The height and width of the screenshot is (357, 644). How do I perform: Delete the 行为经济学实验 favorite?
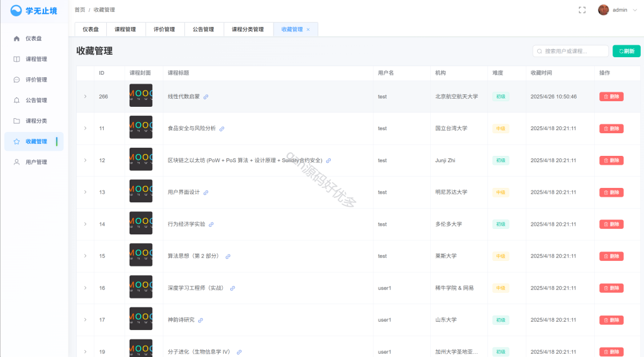click(x=611, y=224)
